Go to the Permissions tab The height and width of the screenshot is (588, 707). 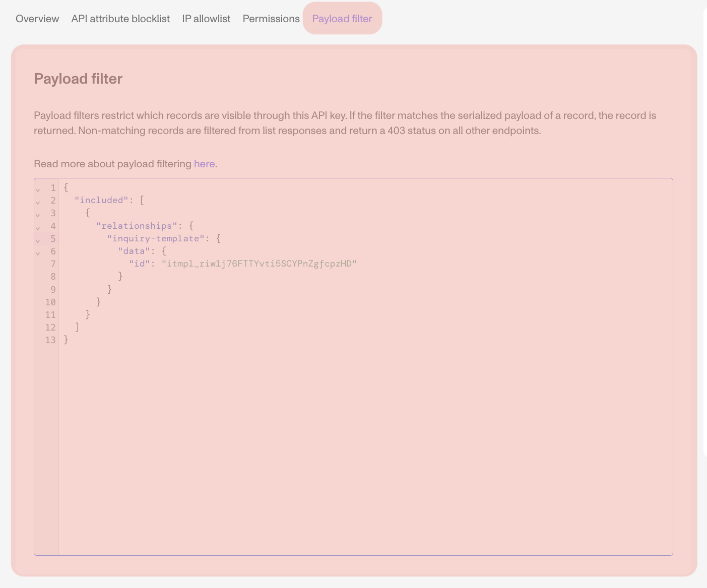[x=271, y=19]
